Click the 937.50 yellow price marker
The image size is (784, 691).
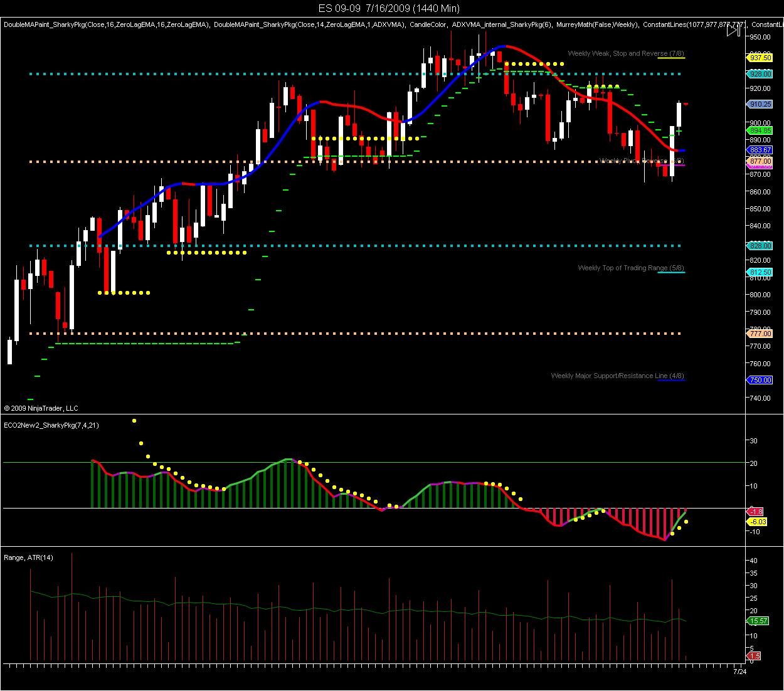pyautogui.click(x=760, y=58)
